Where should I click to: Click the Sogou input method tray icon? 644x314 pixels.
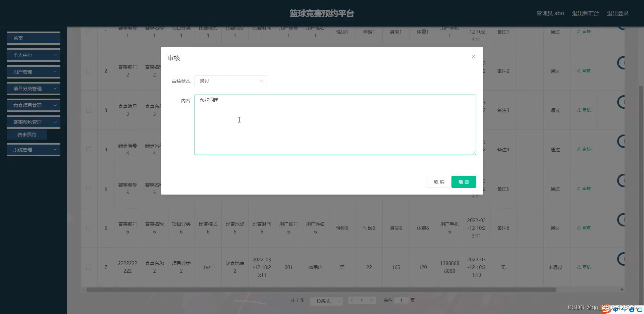click(x=606, y=309)
